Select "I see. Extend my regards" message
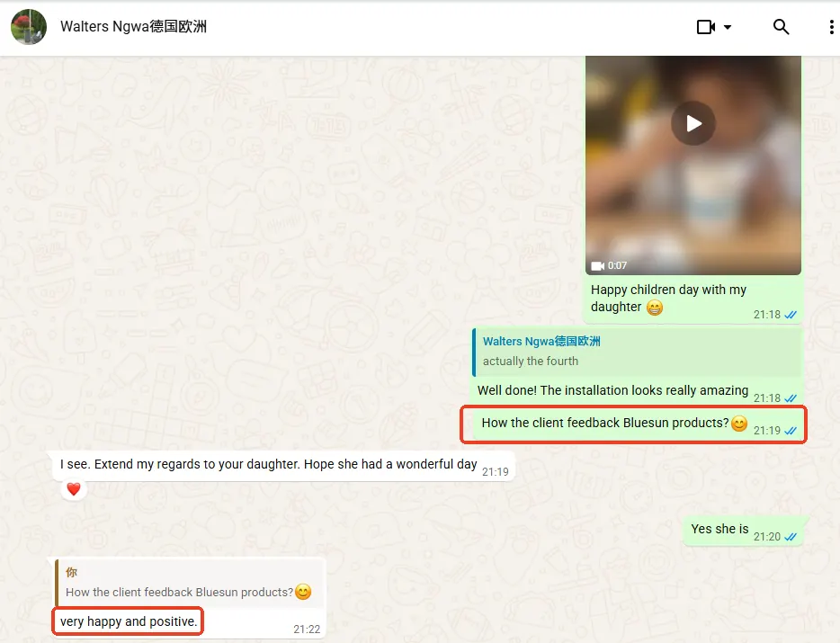The image size is (840, 643). [x=268, y=464]
